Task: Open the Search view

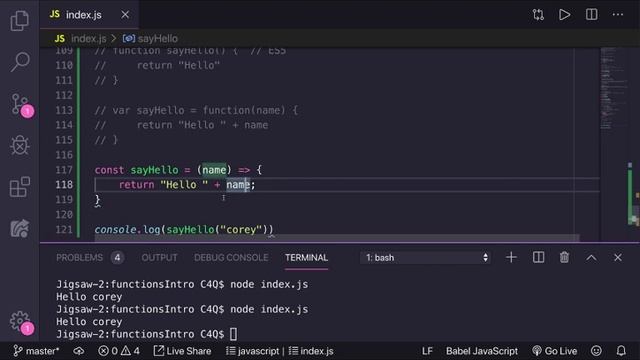Action: tap(20, 62)
